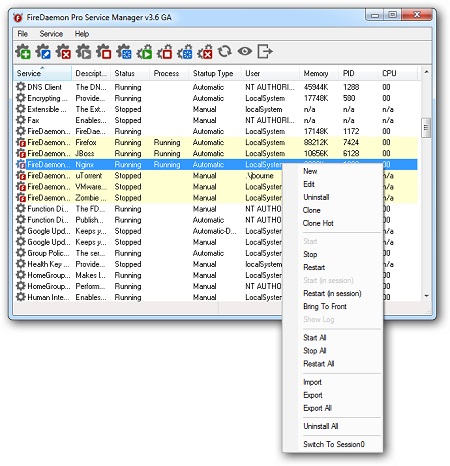450x466 pixels.
Task: Click the Start All toolbar icon with green play
Action: pyautogui.click(x=144, y=52)
